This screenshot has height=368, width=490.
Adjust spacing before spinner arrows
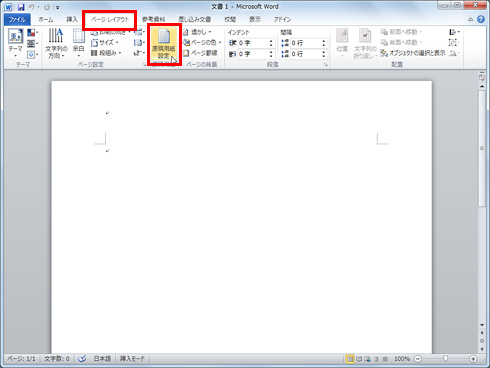point(324,43)
